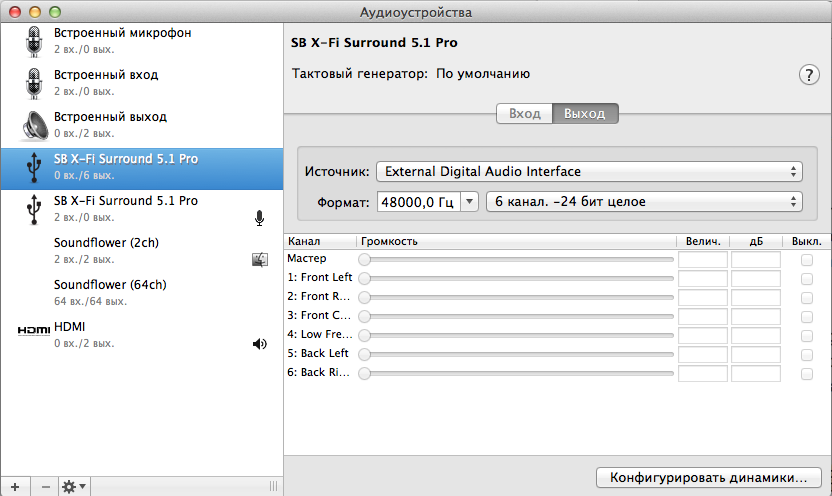Image resolution: width=832 pixels, height=496 pixels.
Task: Click the Конфигурировать динамики button
Action: 709,477
